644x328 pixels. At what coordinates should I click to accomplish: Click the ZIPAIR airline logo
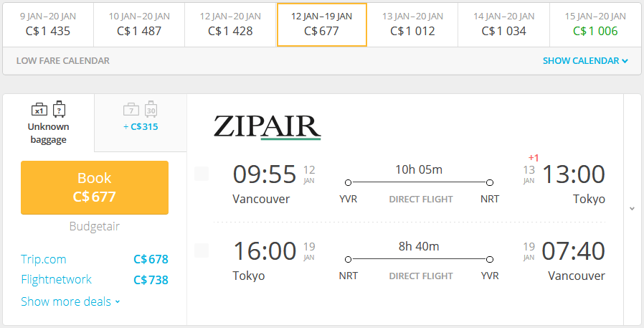[x=267, y=126]
